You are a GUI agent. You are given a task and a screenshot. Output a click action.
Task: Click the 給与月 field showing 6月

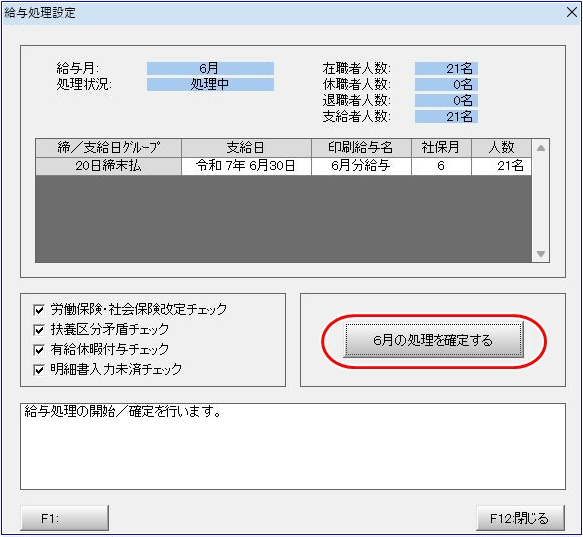pyautogui.click(x=210, y=68)
